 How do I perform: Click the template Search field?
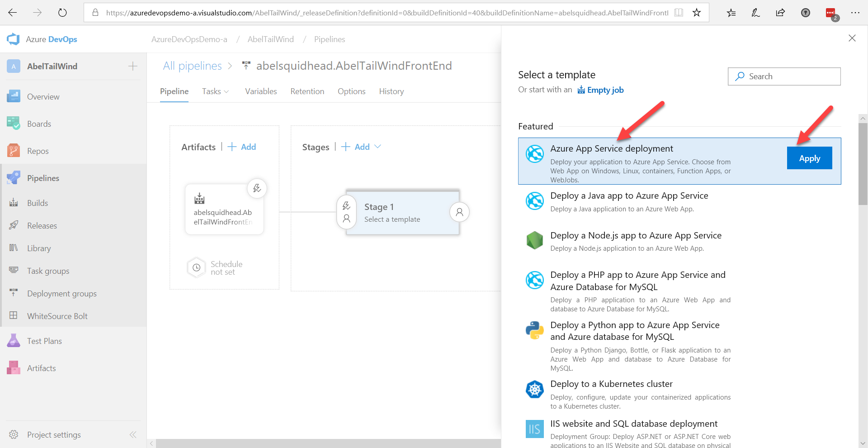click(x=784, y=76)
